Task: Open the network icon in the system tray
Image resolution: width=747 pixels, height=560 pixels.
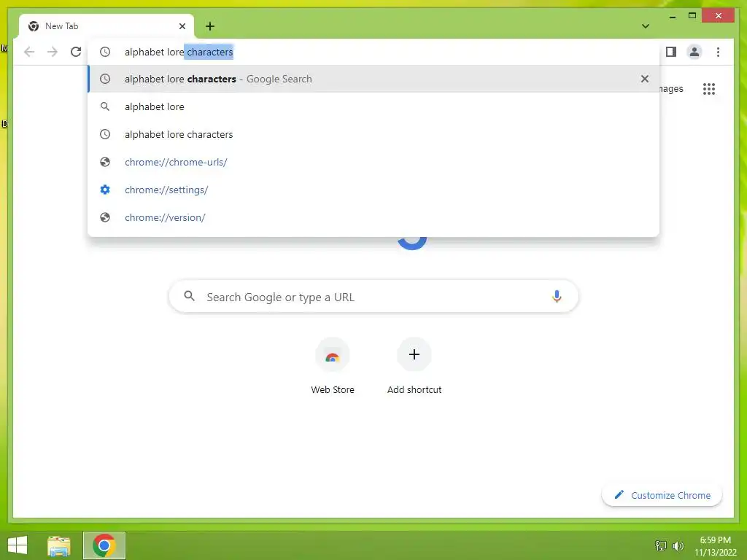Action: coord(661,545)
